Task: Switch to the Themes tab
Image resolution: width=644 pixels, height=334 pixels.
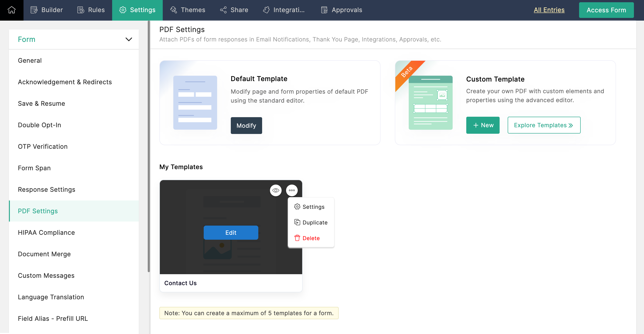Action: 188,10
